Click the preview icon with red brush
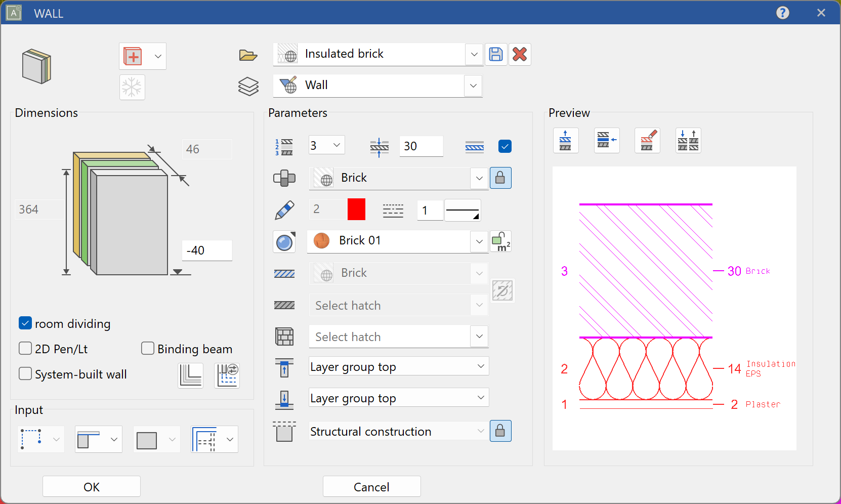 [x=648, y=140]
